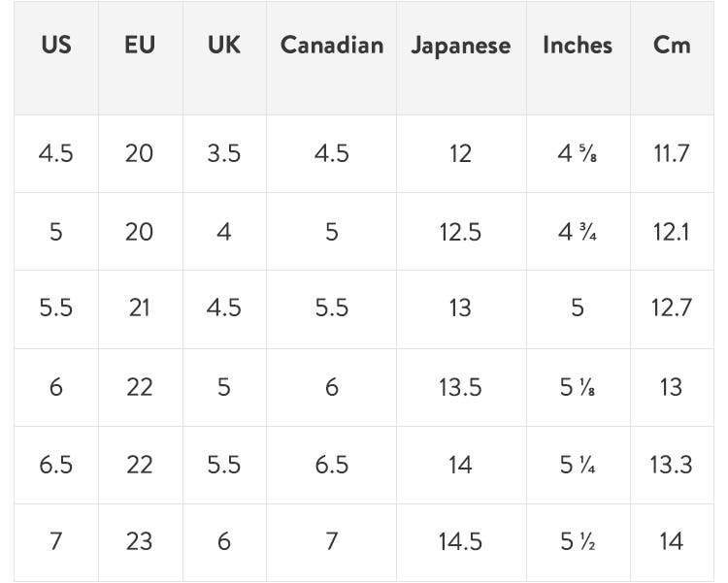Click the 12.7 cm cell
The height and width of the screenshot is (583, 728).
pos(671,308)
